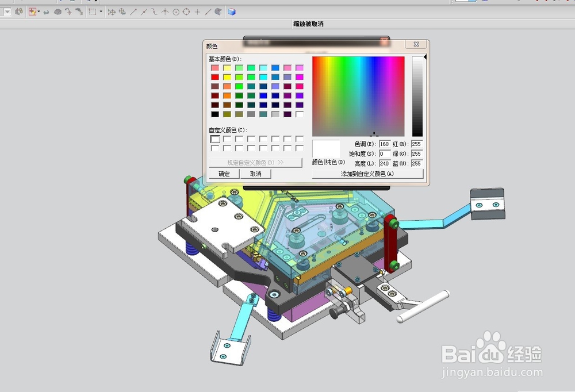Pick the olive swatch next to black
Image resolution: width=575 pixels, height=392 pixels.
click(227, 114)
